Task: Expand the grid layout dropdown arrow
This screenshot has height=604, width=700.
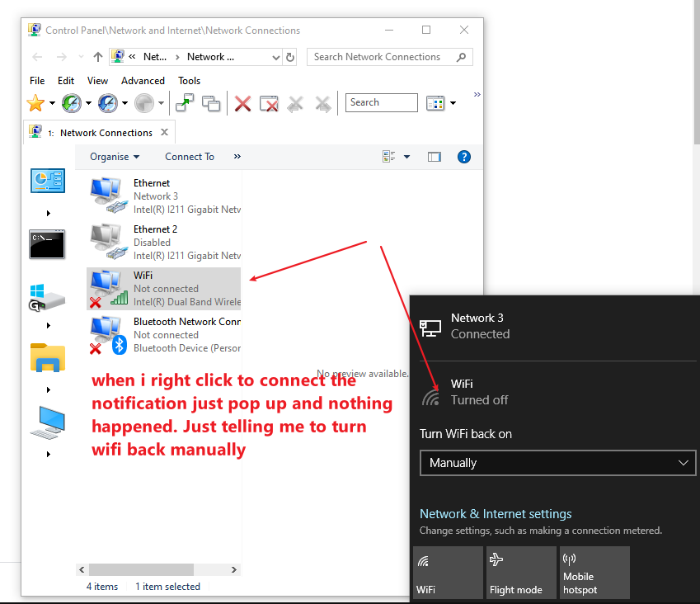Action: [453, 103]
